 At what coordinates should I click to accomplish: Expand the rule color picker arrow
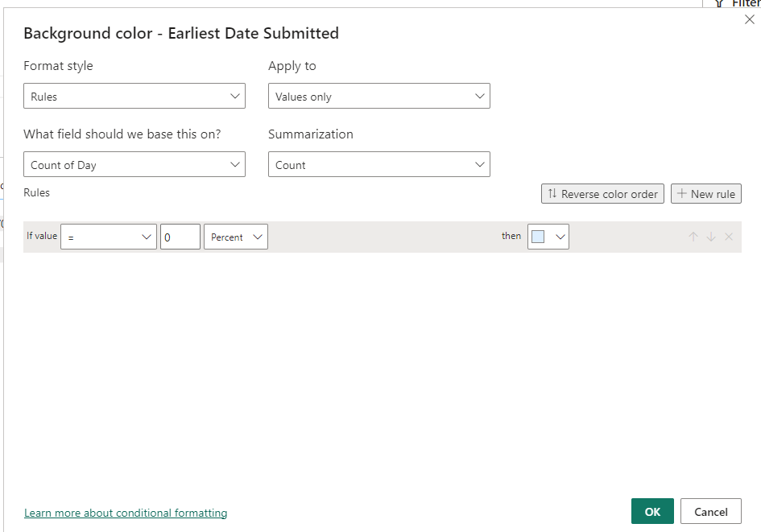(560, 237)
